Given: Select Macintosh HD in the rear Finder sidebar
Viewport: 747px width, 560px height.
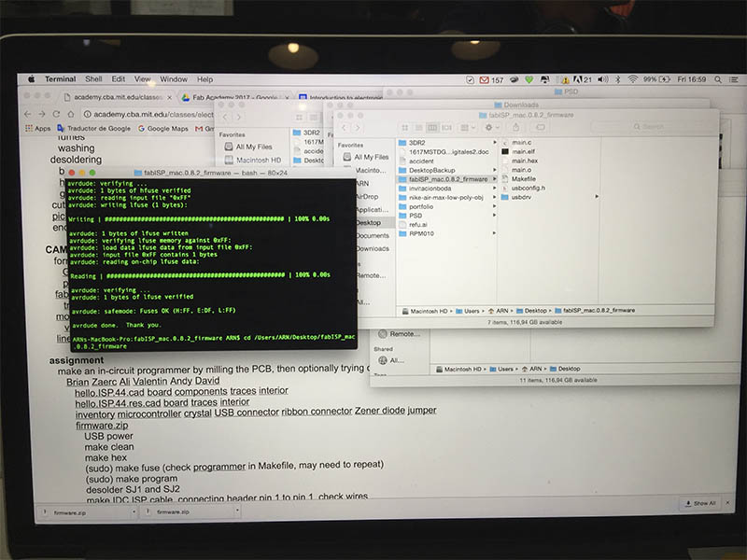Looking at the screenshot, I should [253, 160].
